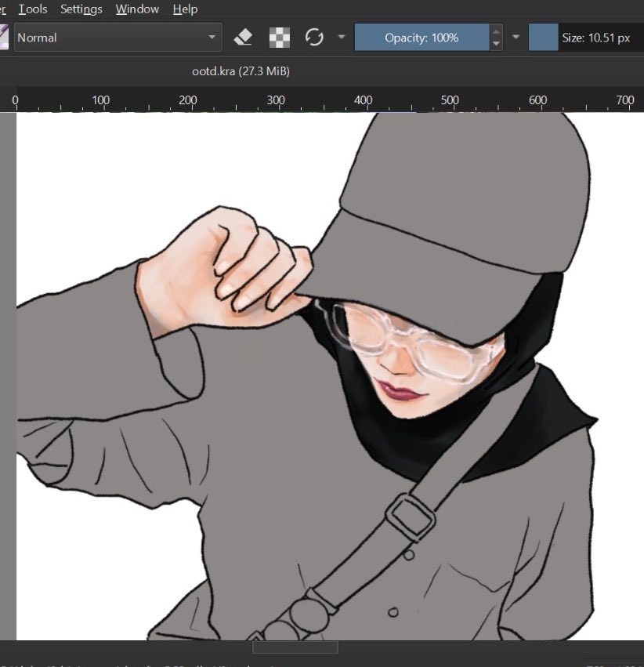This screenshot has width=644, height=667.
Task: Click the Opacity 100% slider
Action: coord(421,38)
